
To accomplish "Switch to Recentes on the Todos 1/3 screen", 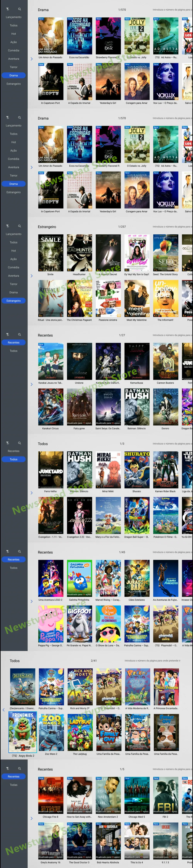I will [x=14, y=451].
